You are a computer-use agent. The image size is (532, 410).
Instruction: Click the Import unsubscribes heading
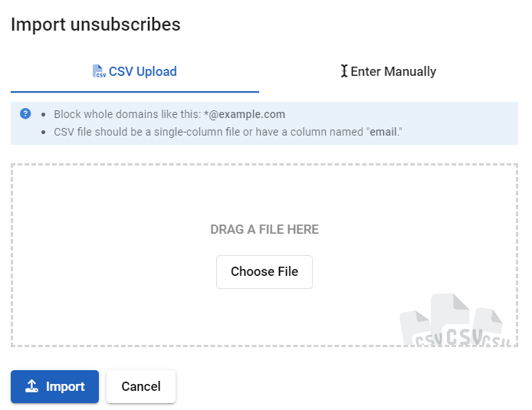click(x=96, y=25)
